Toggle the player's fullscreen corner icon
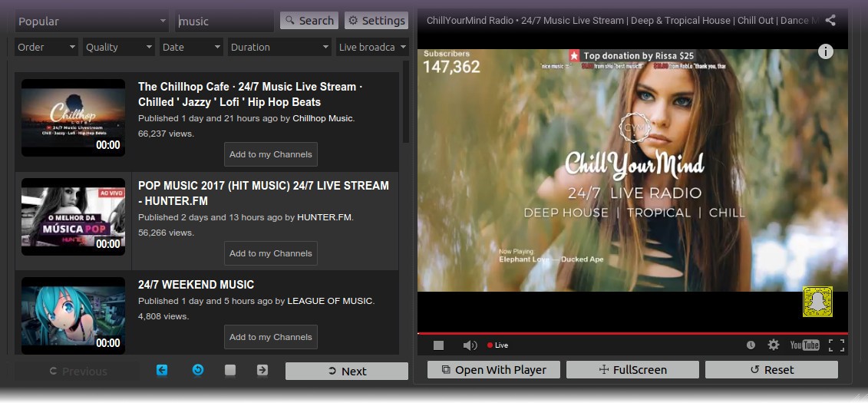The height and width of the screenshot is (403, 868). click(x=837, y=345)
